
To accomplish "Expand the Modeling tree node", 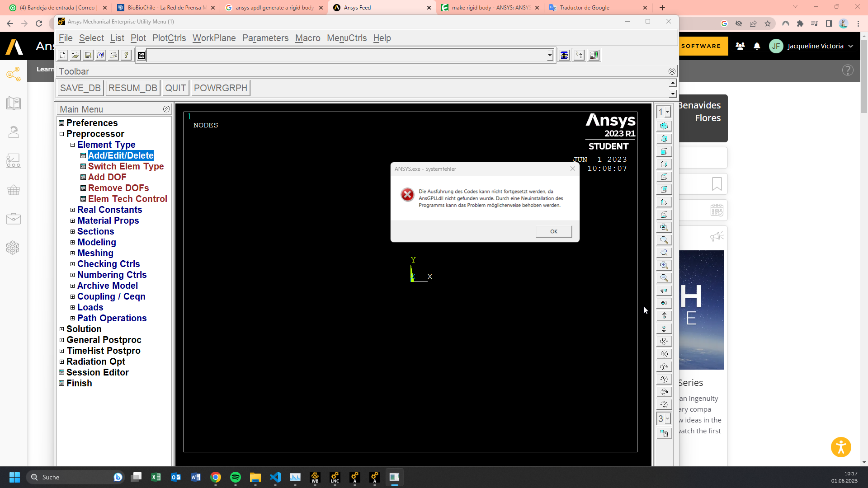I will point(72,242).
